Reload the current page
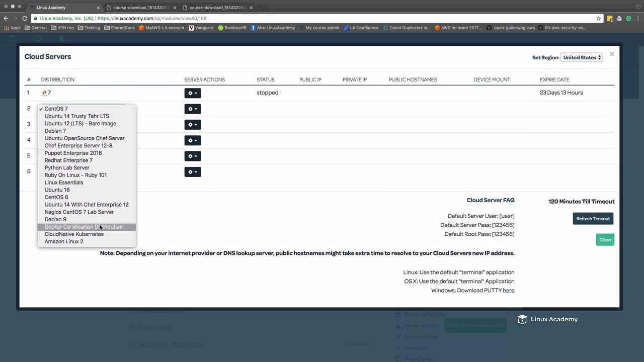Screen dimensions: 644x362 [x=24, y=18]
